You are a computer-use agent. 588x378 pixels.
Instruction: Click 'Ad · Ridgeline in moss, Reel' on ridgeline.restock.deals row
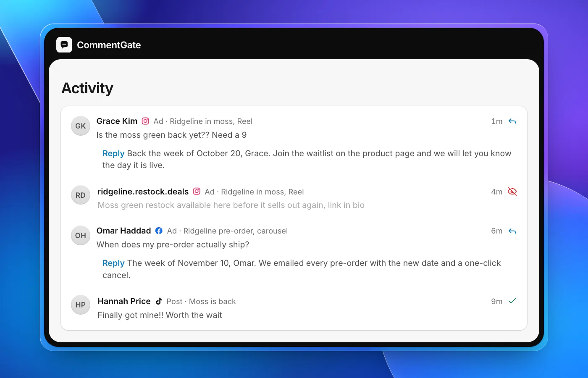click(254, 192)
